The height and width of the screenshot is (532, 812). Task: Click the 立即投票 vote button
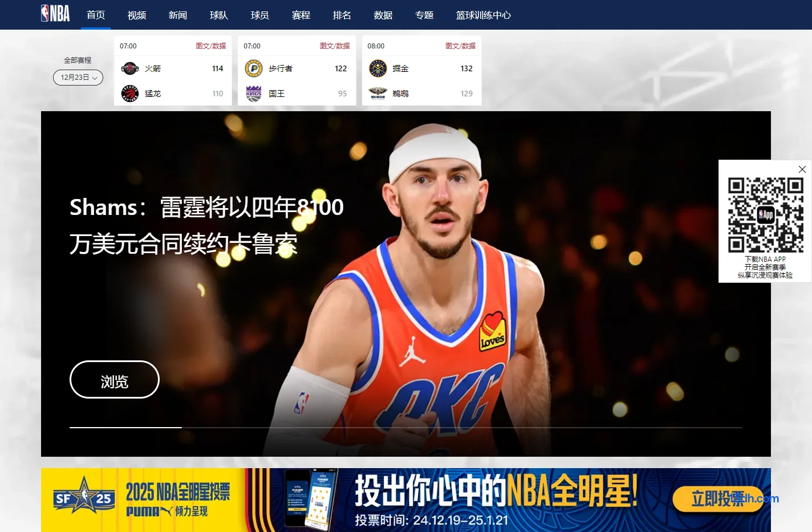(718, 499)
